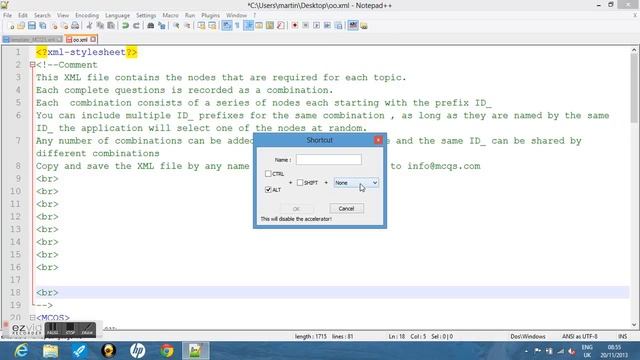The width and height of the screenshot is (640, 360).
Task: Uncheck the ALT checkbox in Shortcut dialog
Action: (x=268, y=190)
